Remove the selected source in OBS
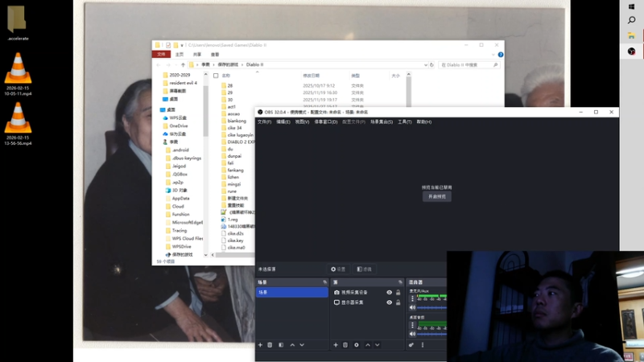The width and height of the screenshot is (644, 362). point(345,345)
